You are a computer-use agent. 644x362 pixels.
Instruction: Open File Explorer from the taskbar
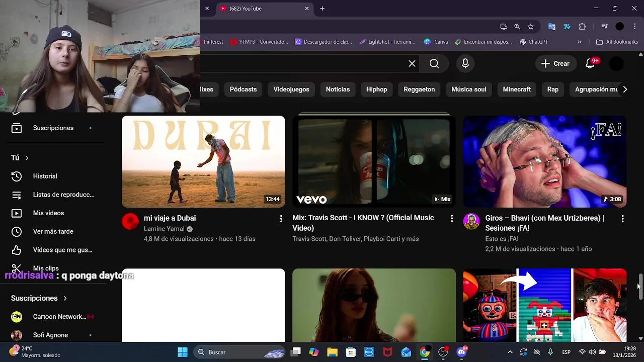pyautogui.click(x=332, y=352)
